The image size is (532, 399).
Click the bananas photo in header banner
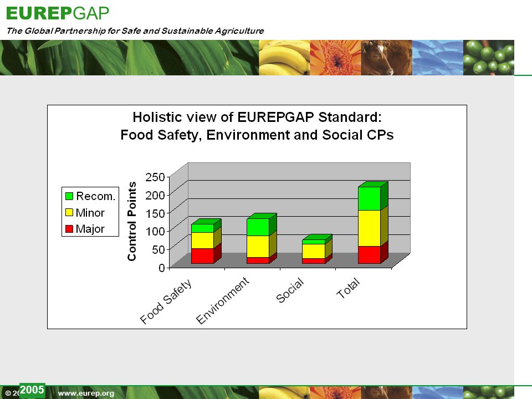point(284,57)
